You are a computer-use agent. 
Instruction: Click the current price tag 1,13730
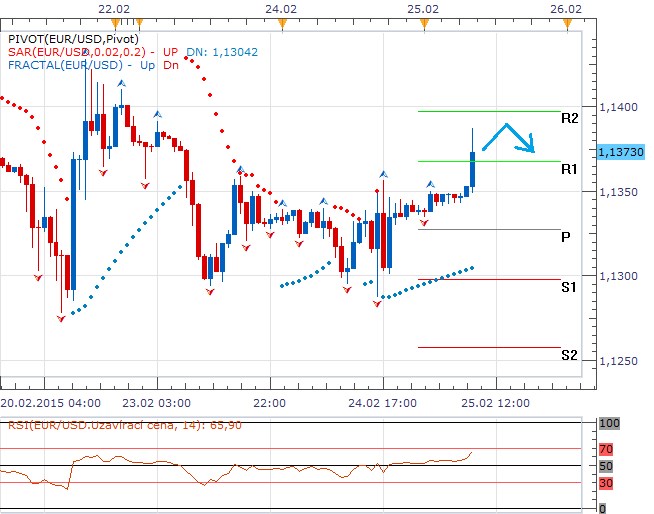[x=619, y=151]
